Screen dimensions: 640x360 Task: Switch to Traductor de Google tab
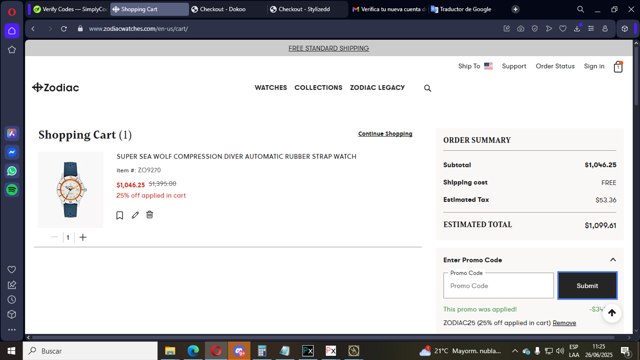tap(467, 9)
